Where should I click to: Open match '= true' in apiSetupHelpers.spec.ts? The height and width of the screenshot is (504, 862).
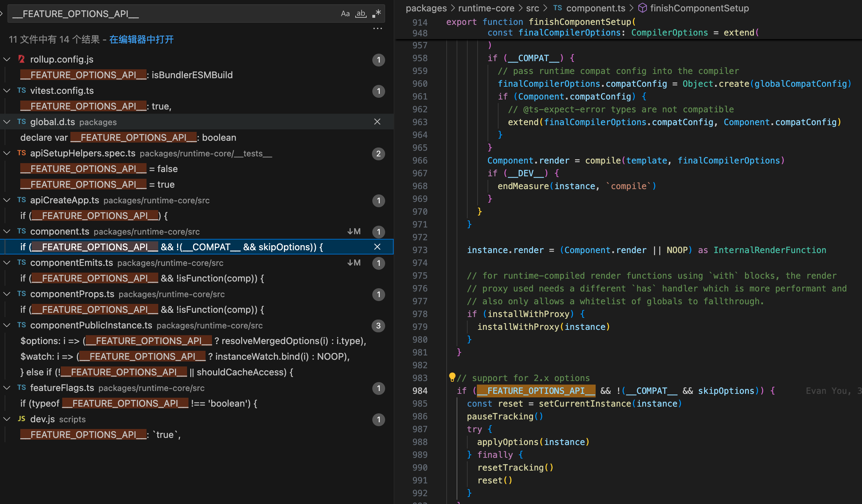point(97,184)
